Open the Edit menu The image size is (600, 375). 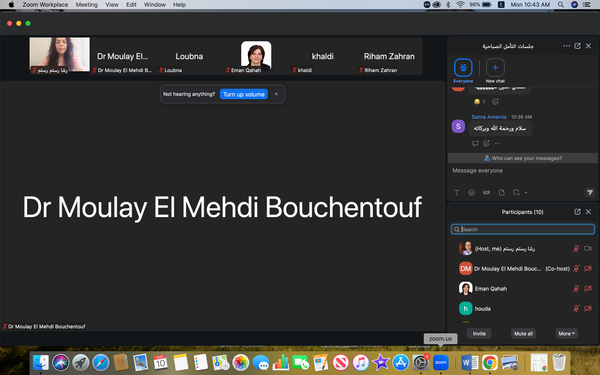(x=131, y=5)
